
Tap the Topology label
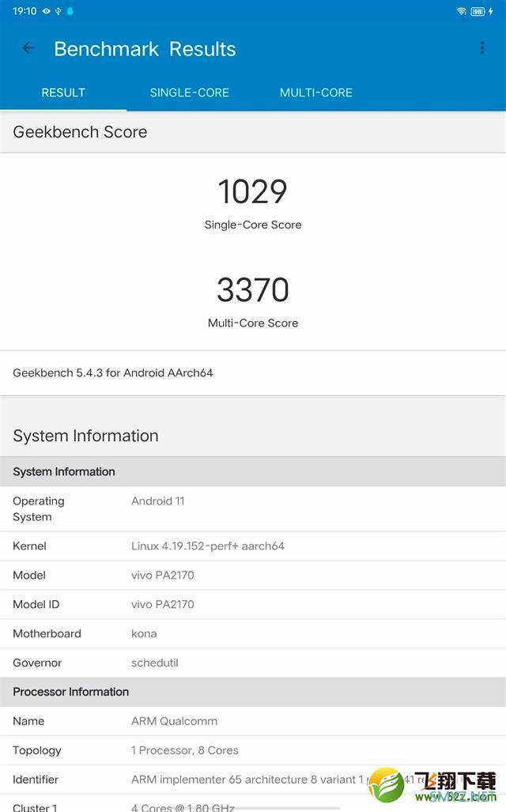[37, 750]
